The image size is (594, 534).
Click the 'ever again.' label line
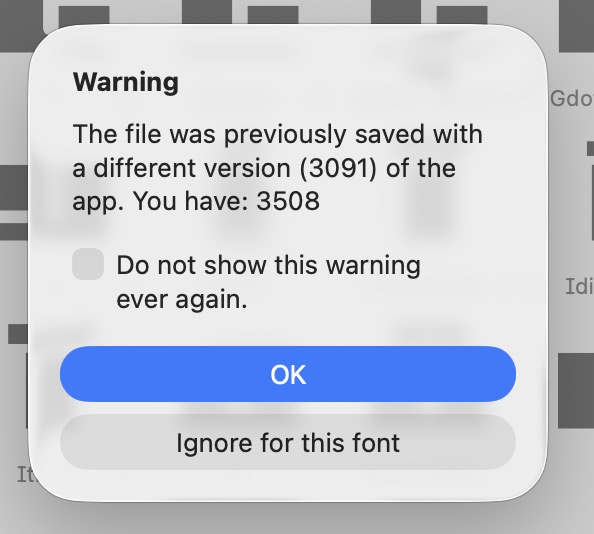[x=182, y=299]
